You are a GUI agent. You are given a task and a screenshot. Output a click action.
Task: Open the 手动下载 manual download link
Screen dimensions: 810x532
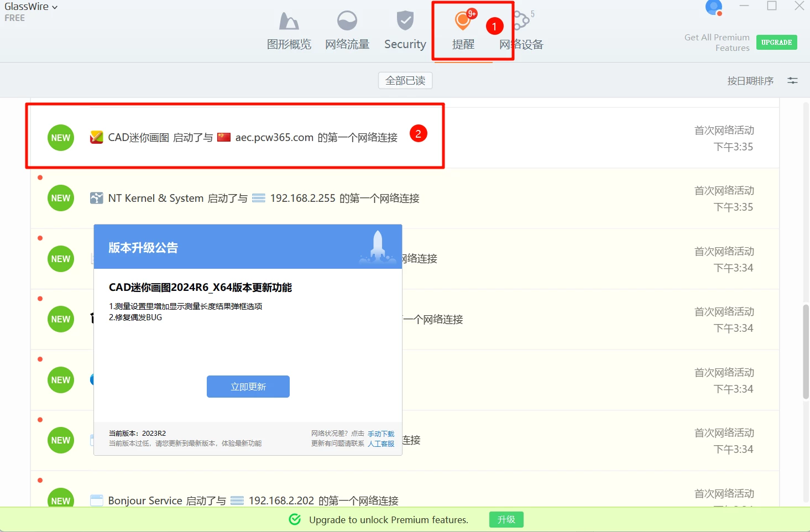(x=381, y=434)
